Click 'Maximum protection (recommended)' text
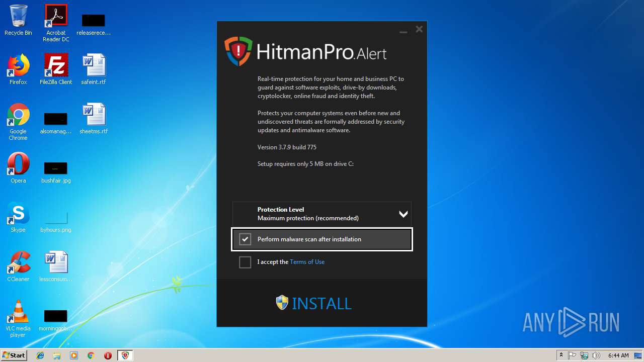The height and width of the screenshot is (362, 644). [308, 218]
